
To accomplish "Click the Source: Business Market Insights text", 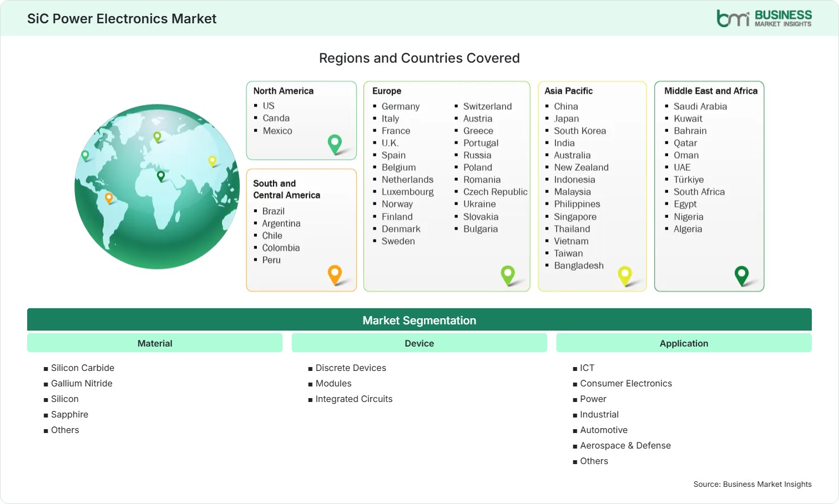I will pos(752,484).
